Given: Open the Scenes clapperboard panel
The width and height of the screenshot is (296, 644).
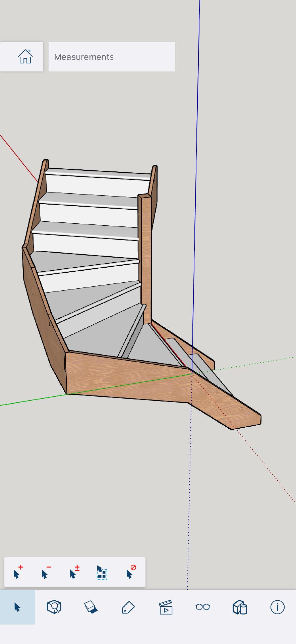Looking at the screenshot, I should [x=166, y=607].
